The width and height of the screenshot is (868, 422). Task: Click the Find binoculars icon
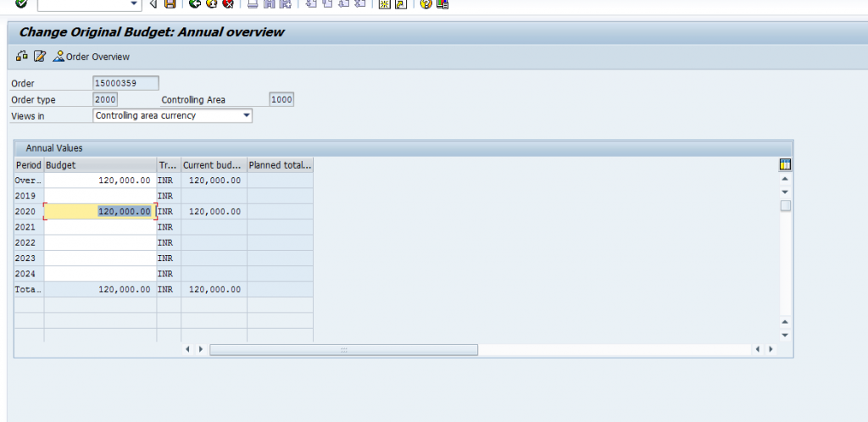tap(269, 3)
